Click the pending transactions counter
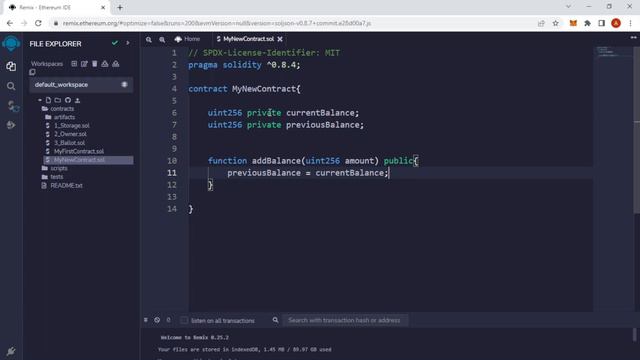The width and height of the screenshot is (640, 360). click(169, 320)
